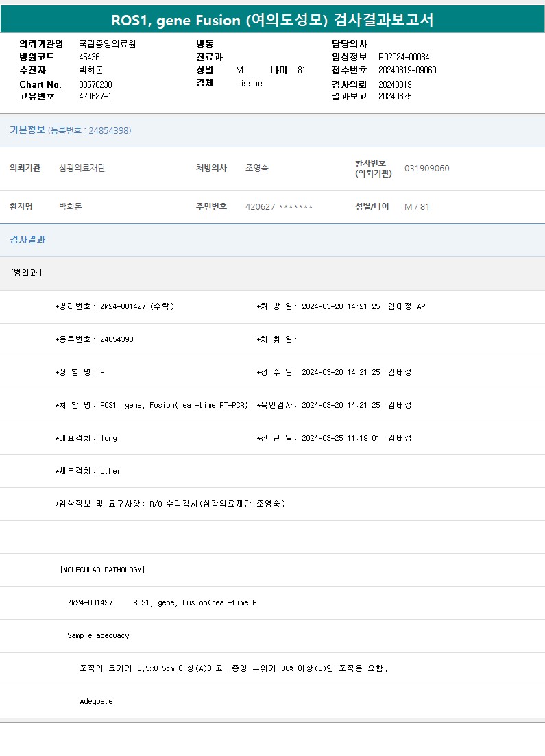Click the ROS1 gene Fusion report title banner
Viewport: 545px width, 756px height.
coord(272,20)
